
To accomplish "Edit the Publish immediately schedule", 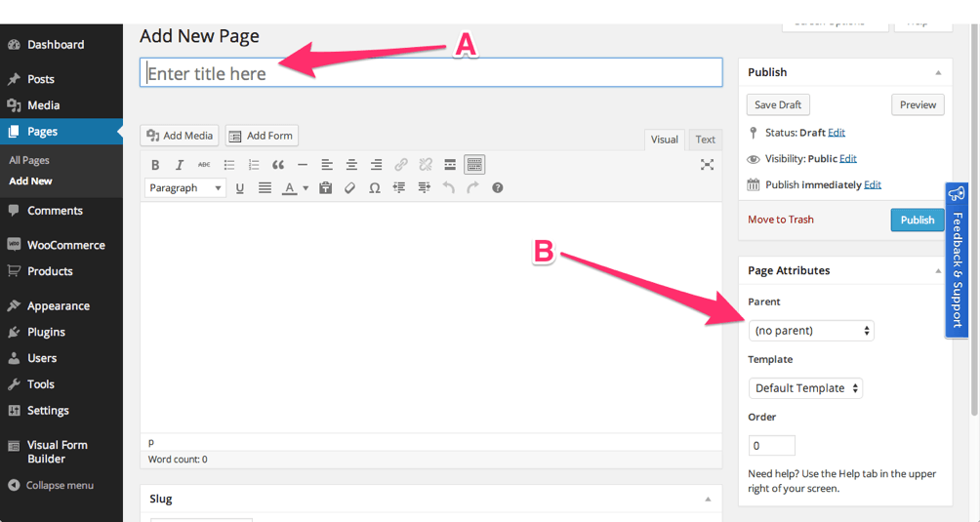I will pyautogui.click(x=873, y=184).
